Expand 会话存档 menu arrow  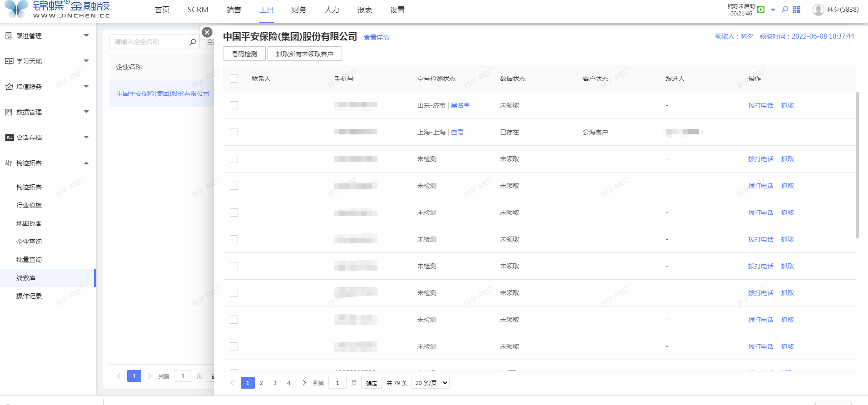point(86,137)
